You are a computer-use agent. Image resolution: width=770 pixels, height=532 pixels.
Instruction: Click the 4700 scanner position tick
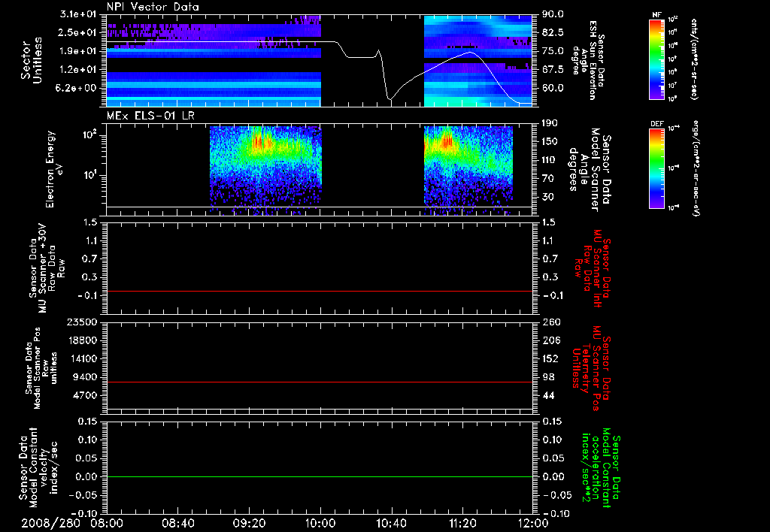(85, 395)
